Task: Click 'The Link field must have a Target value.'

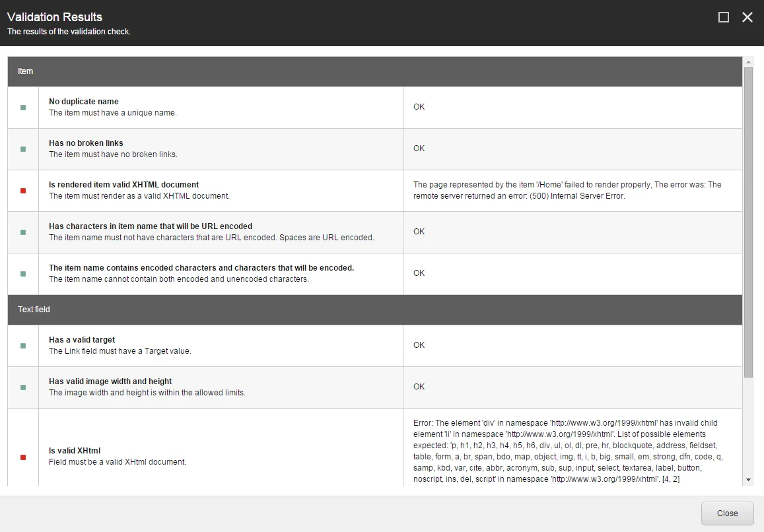Action: 120,350
